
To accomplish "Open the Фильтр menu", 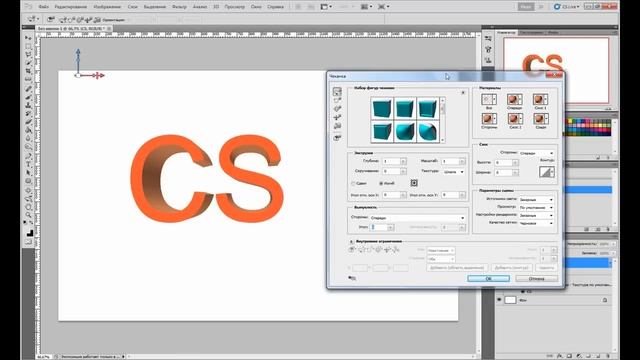I will click(179, 7).
